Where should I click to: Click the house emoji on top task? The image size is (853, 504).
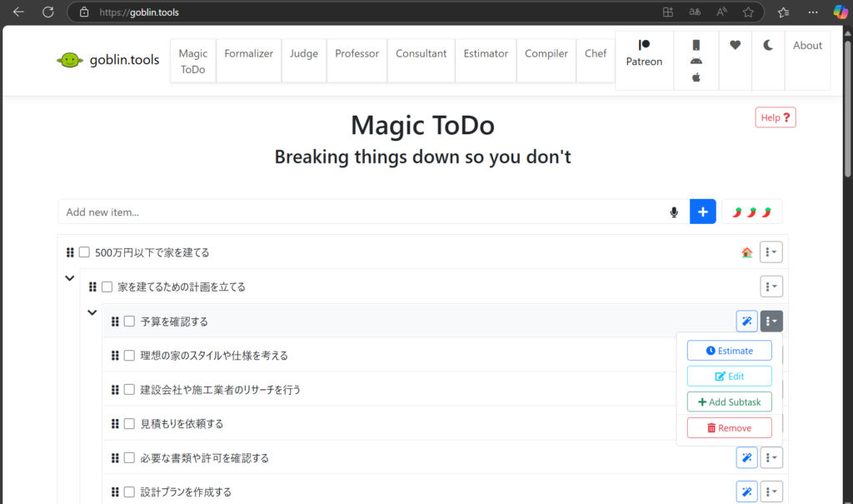[746, 252]
